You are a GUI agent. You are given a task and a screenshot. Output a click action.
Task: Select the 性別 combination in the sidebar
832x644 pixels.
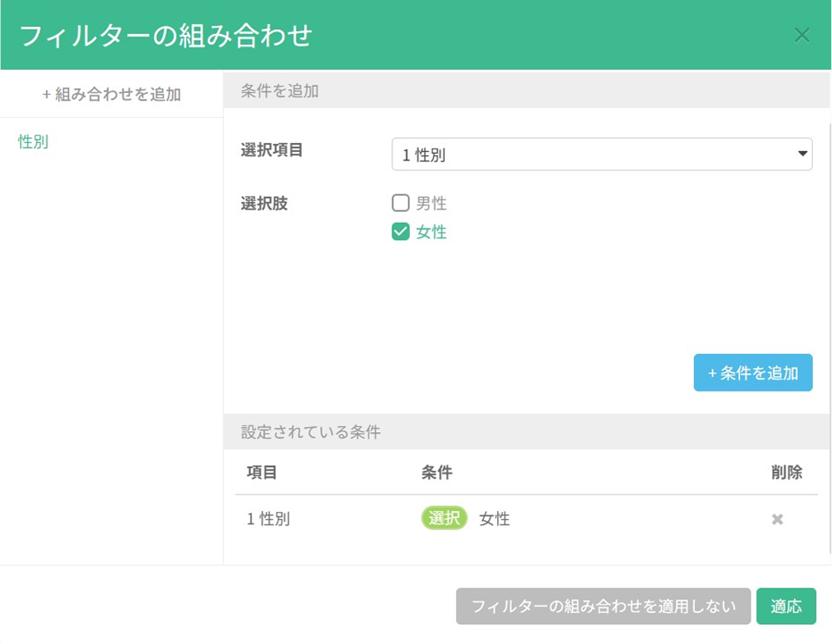point(33,142)
